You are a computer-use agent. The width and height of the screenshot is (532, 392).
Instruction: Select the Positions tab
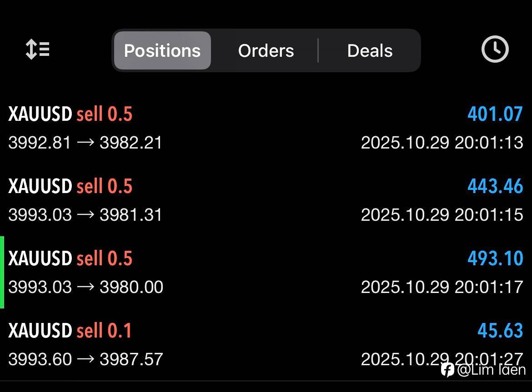click(x=162, y=50)
